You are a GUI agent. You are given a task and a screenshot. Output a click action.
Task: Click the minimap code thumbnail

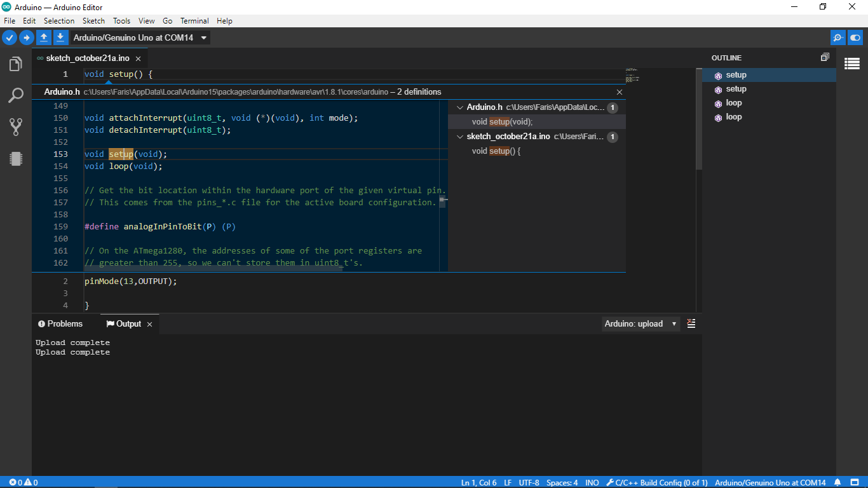click(632, 75)
